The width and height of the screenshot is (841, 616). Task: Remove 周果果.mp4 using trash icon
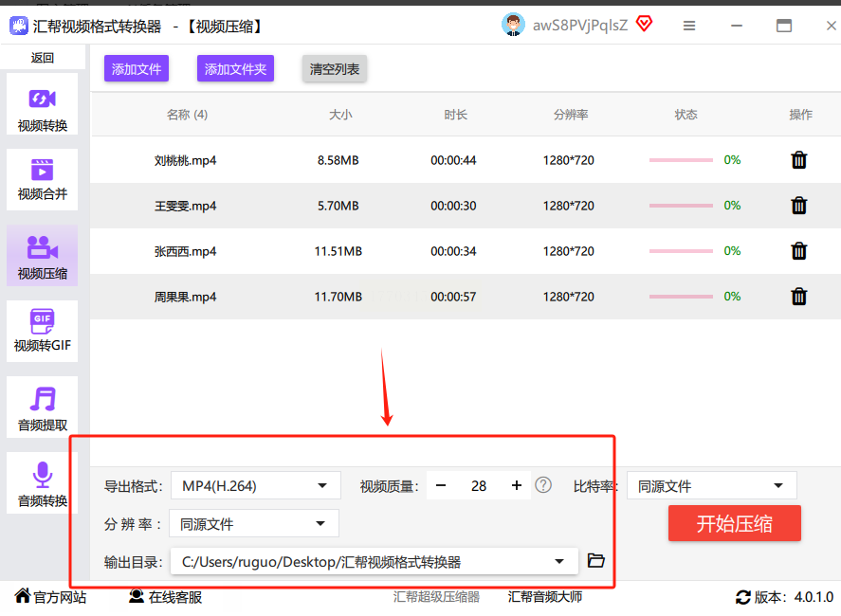pyautogui.click(x=799, y=297)
